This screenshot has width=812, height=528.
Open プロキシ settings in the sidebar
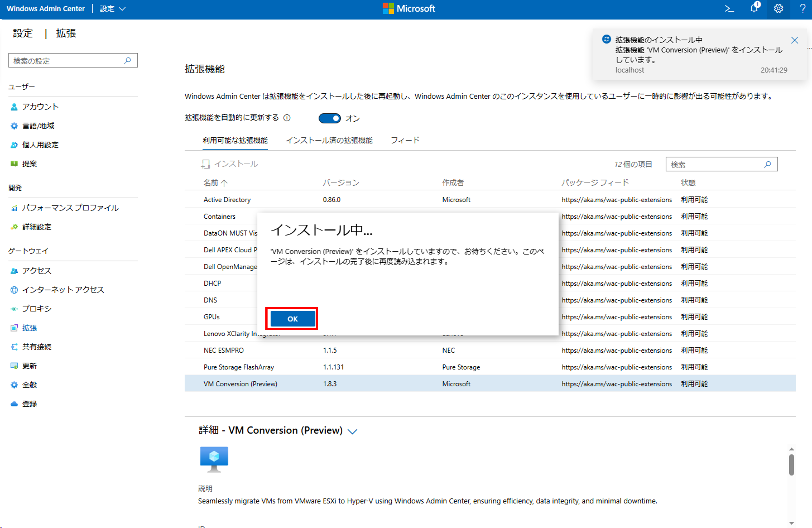[x=36, y=309]
